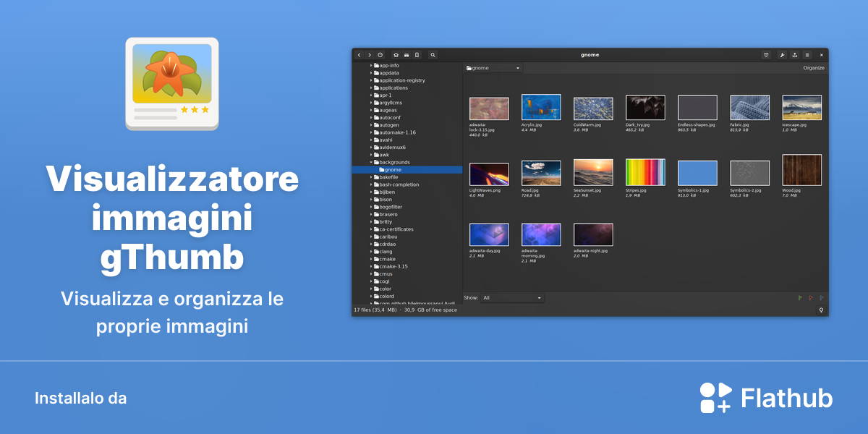Open the Show filter All dropdown
Image resolution: width=868 pixels, height=434 pixels.
[x=512, y=297]
